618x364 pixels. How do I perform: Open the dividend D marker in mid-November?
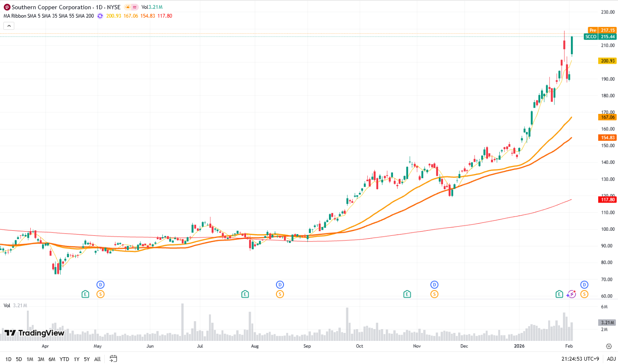coord(434,285)
